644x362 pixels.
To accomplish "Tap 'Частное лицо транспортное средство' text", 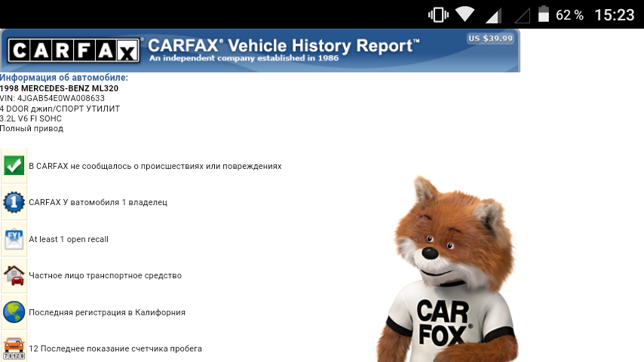I will (x=105, y=275).
